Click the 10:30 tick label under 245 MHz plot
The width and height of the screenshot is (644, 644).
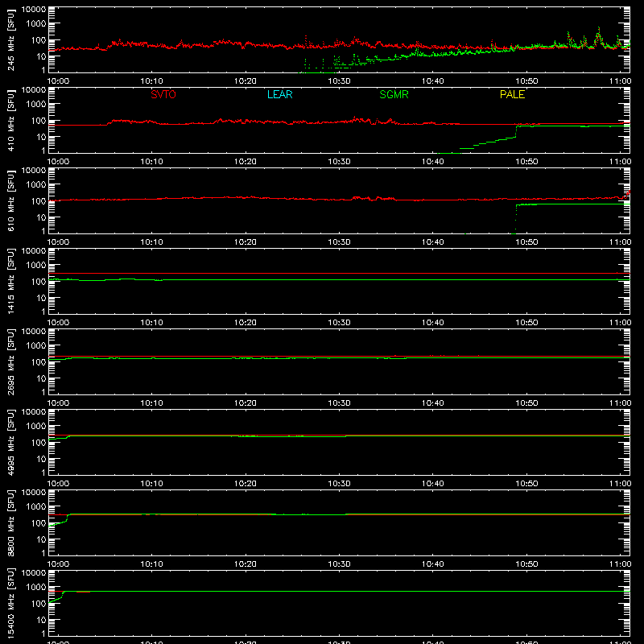coord(339,81)
